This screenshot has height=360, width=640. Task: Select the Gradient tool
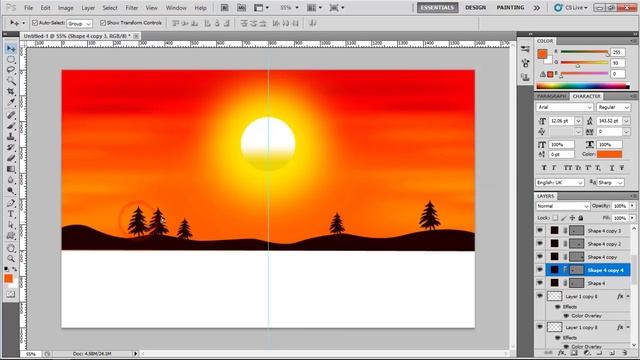(x=11, y=169)
